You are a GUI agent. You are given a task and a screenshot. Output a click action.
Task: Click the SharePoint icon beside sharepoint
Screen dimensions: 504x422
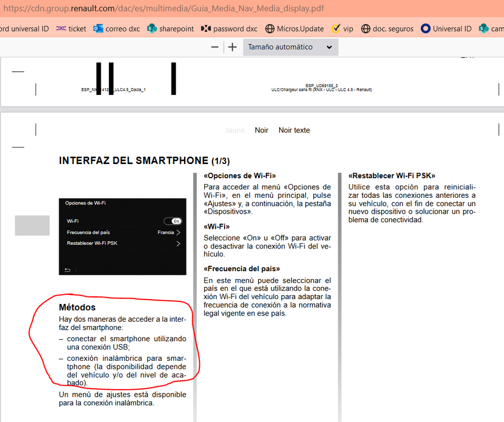152,28
